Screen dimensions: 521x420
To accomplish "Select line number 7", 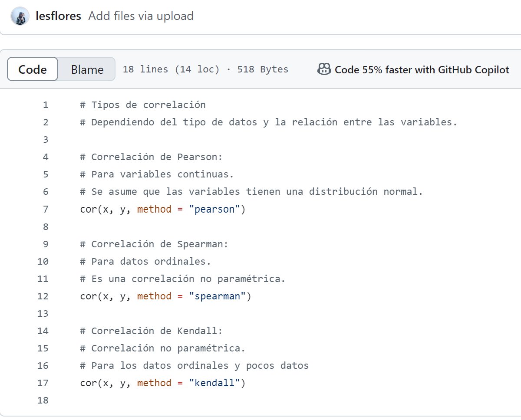I will (46, 209).
